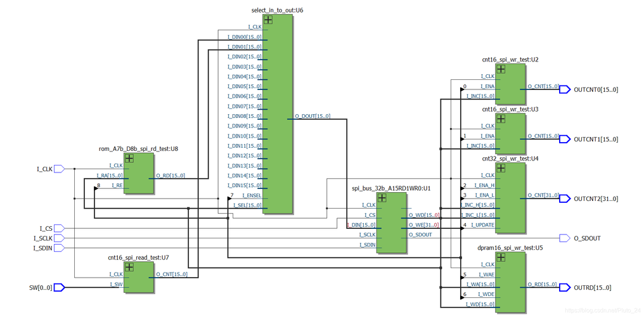The image size is (644, 317).
Task: Click the cnt16_spi_wr_test:U2 instance title
Action: 510,60
